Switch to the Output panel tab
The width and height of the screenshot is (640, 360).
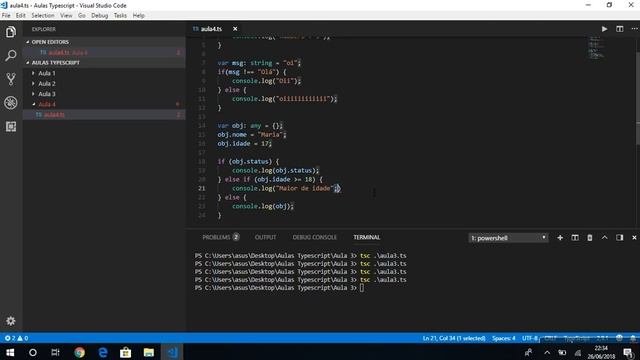265,237
